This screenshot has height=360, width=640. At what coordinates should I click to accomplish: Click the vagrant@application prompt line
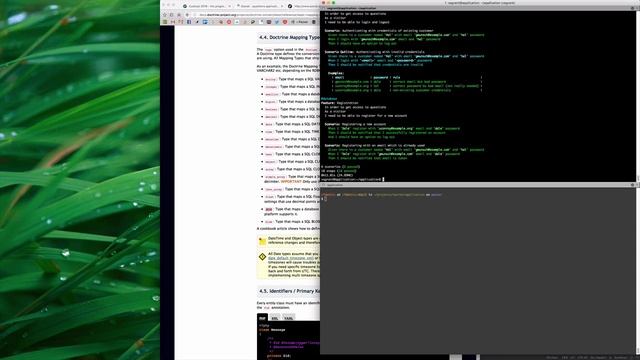click(x=352, y=179)
